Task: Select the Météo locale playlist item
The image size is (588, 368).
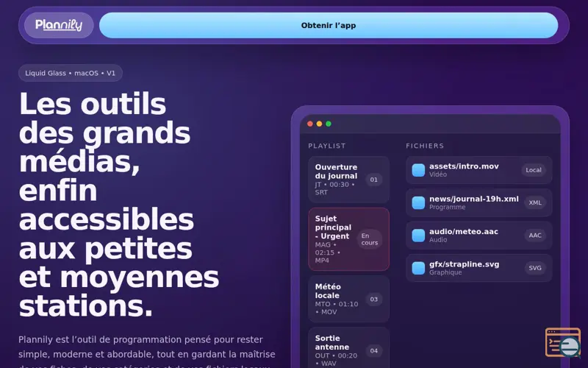Action: pos(348,299)
